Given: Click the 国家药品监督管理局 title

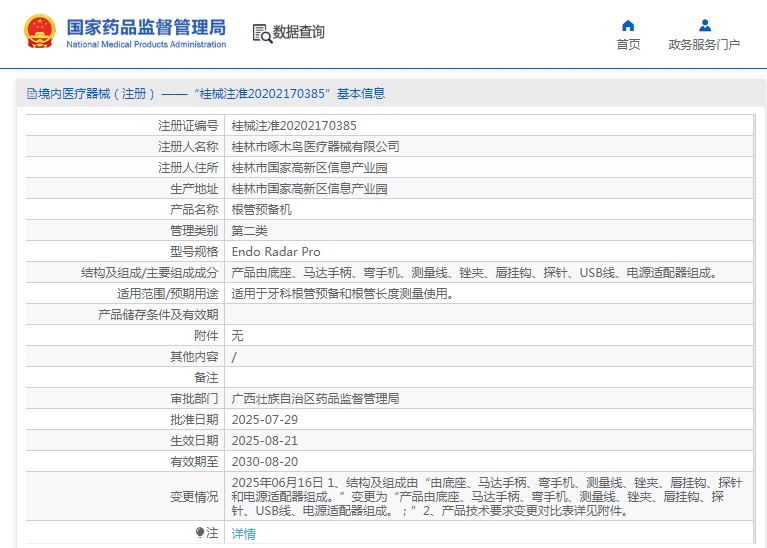Looking at the screenshot, I should [146, 27].
